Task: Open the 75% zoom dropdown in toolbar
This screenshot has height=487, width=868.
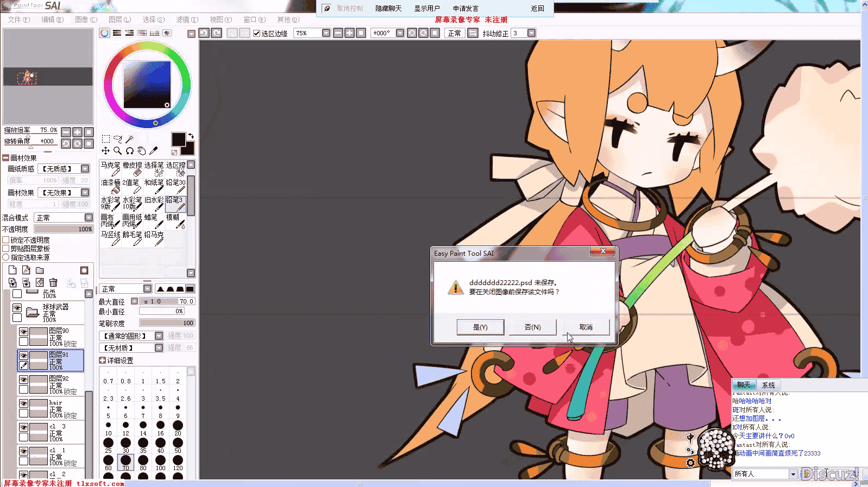Action: point(326,33)
